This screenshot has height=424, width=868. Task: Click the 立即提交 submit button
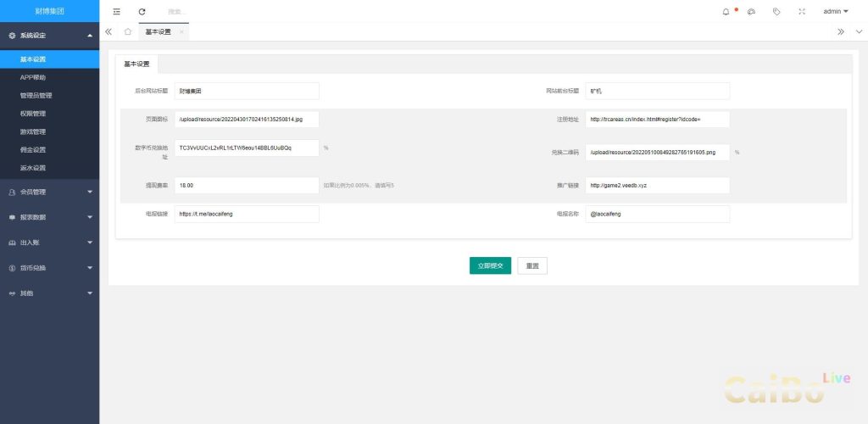[x=490, y=265]
